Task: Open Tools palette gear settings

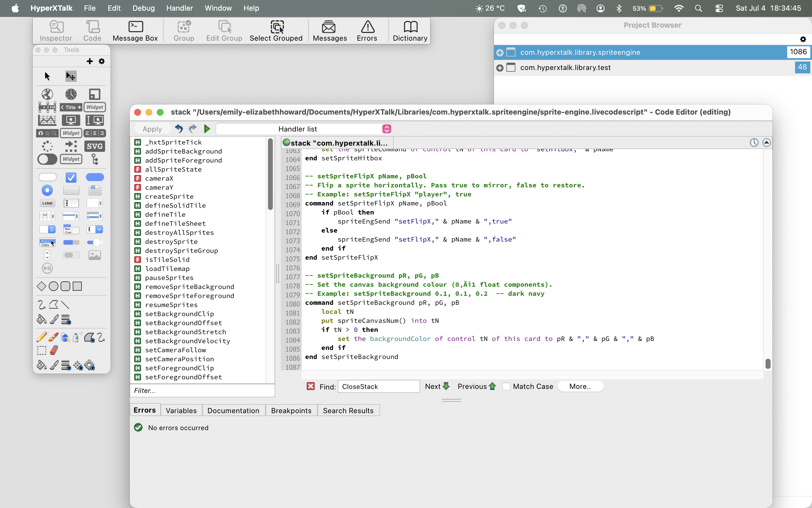Action: [102, 61]
